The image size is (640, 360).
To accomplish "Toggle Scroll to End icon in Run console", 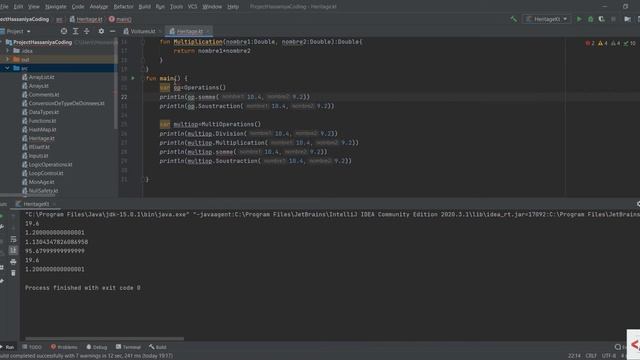I will tap(13, 250).
